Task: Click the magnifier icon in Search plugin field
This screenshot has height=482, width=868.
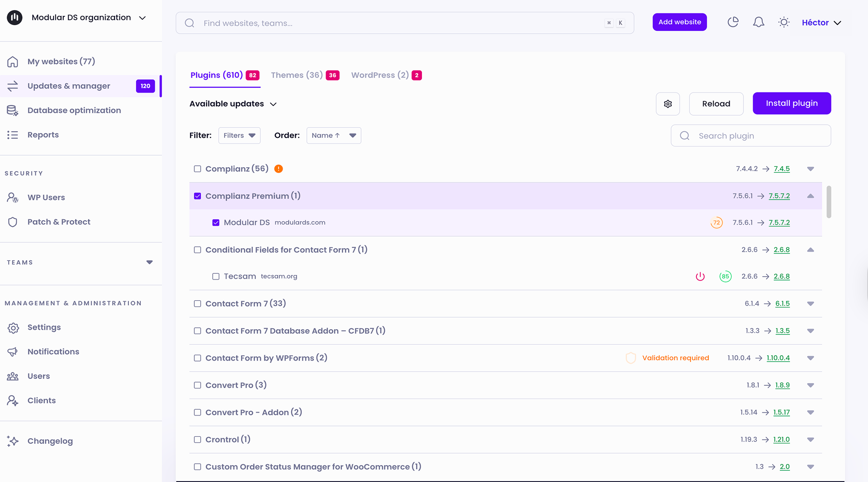Action: [685, 136]
